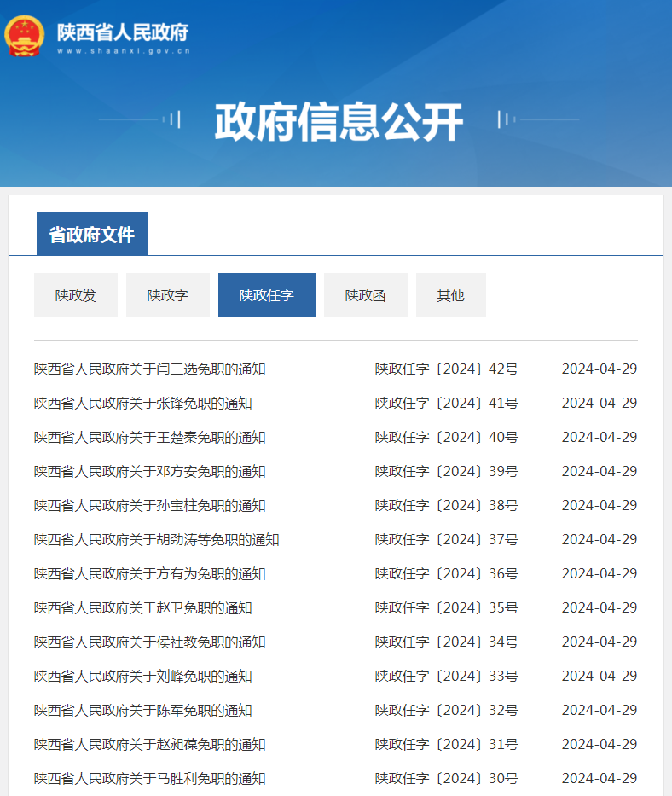This screenshot has height=796, width=672.
Task: Open notice about 闫三选免职
Action: (x=150, y=369)
